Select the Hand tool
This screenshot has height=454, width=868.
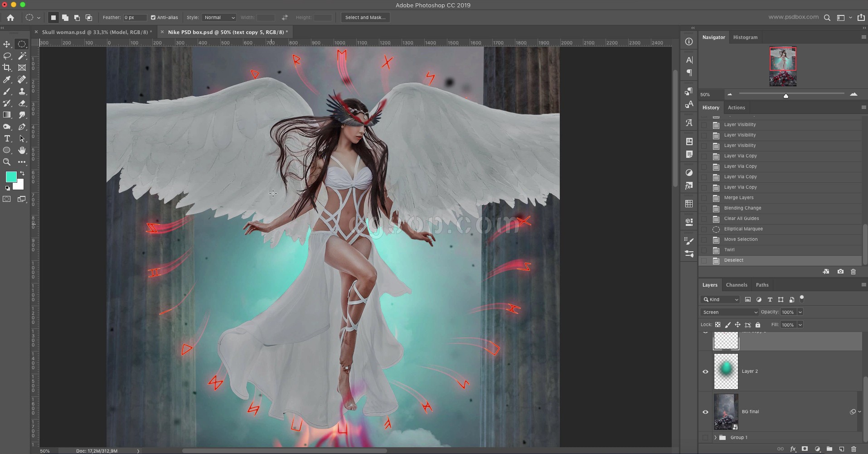(x=22, y=150)
